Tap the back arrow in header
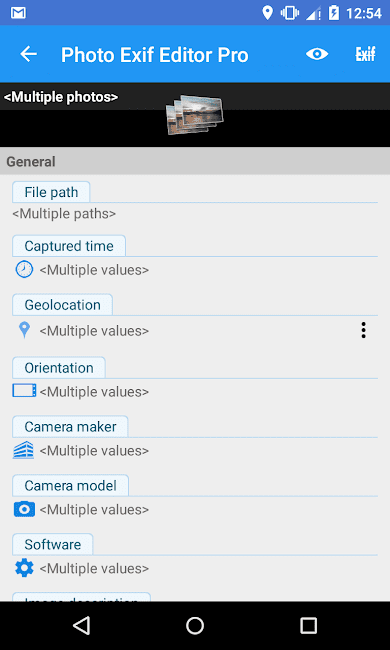This screenshot has width=390, height=650. (x=29, y=54)
